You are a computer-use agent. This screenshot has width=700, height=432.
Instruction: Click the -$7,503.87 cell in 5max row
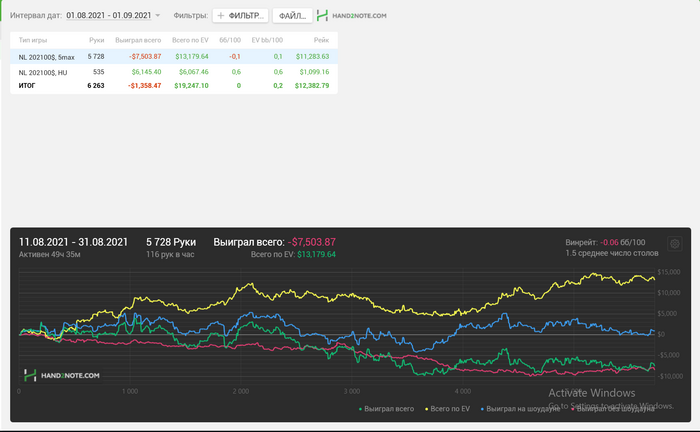click(145, 57)
